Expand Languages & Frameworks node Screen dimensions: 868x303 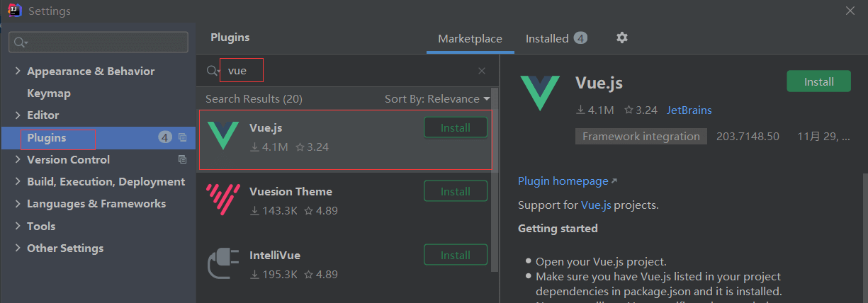(18, 204)
